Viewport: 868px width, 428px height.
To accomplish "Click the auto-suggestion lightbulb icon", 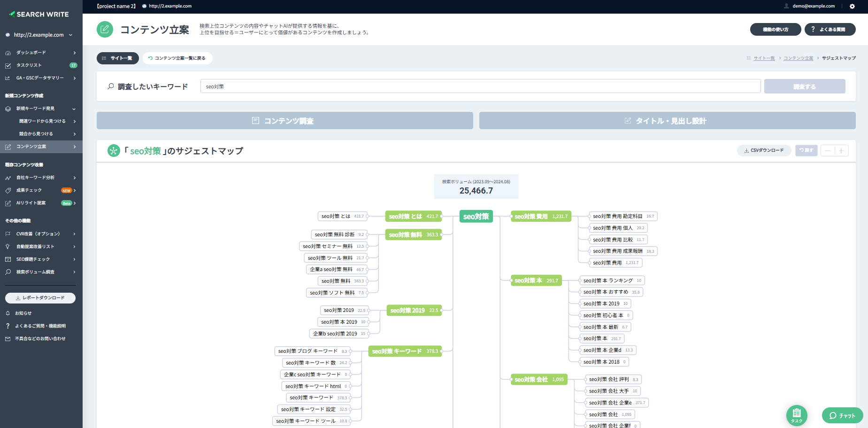I will [8, 246].
